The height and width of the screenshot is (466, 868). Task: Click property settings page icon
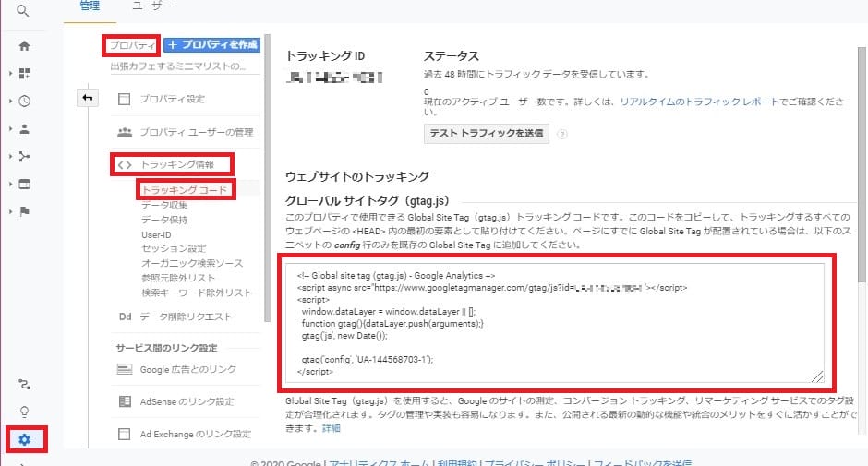click(x=125, y=99)
